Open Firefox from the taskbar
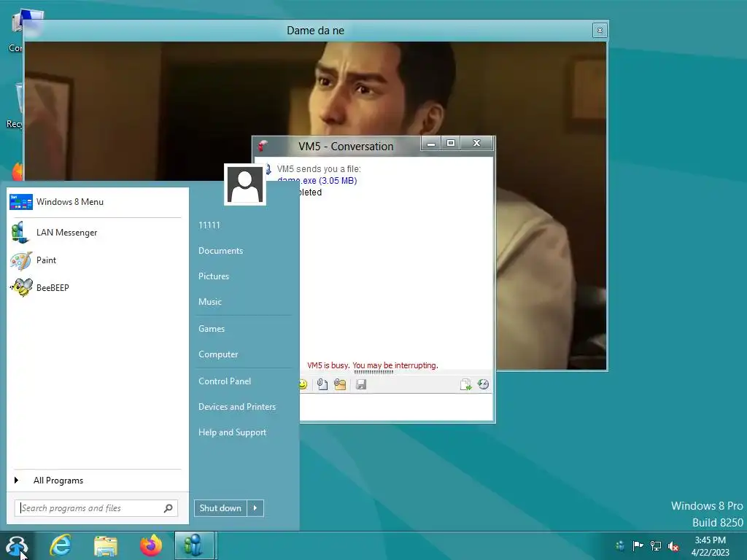The width and height of the screenshot is (747, 560). coord(150,545)
